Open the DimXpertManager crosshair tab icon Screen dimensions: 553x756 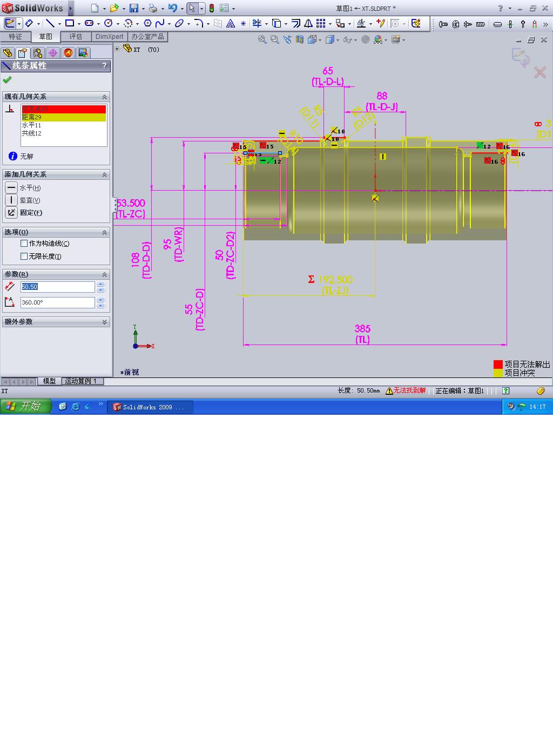point(52,52)
